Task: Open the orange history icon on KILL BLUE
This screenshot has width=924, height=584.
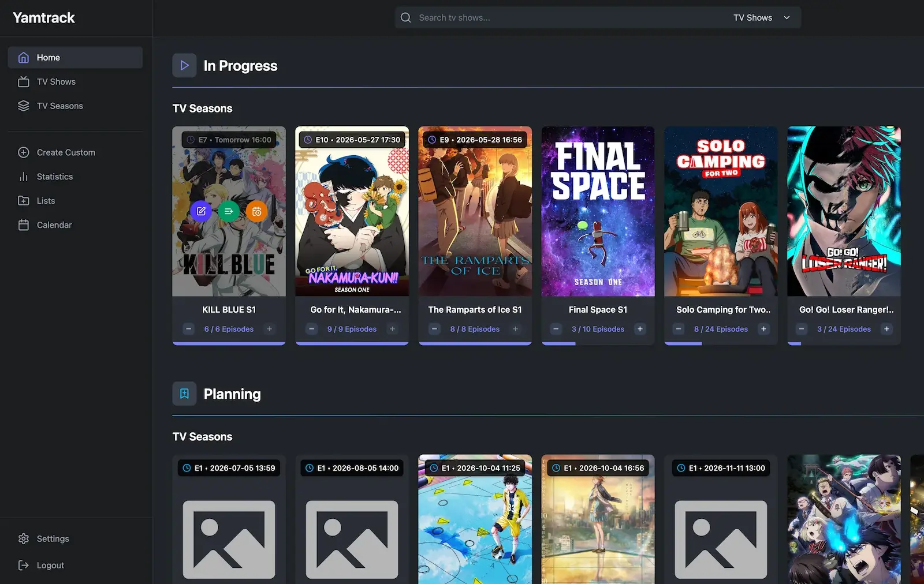Action: coord(257,211)
